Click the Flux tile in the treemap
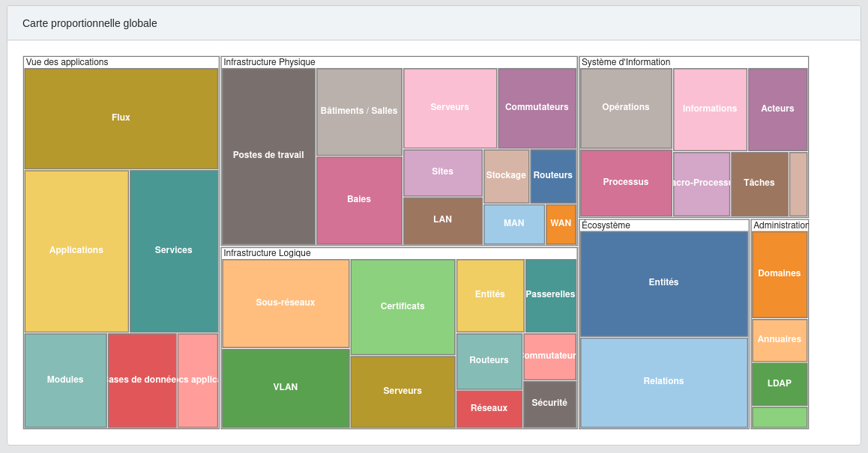Image resolution: width=868 pixels, height=453 pixels. click(121, 118)
